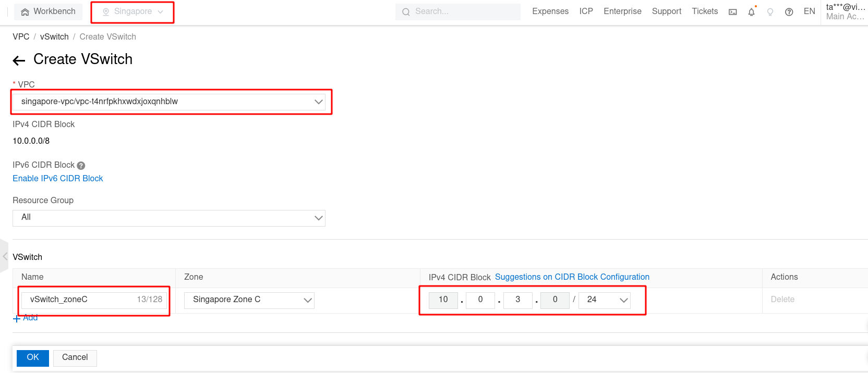This screenshot has width=868, height=373.
Task: Click the lightbulb tips icon
Action: coord(770,12)
